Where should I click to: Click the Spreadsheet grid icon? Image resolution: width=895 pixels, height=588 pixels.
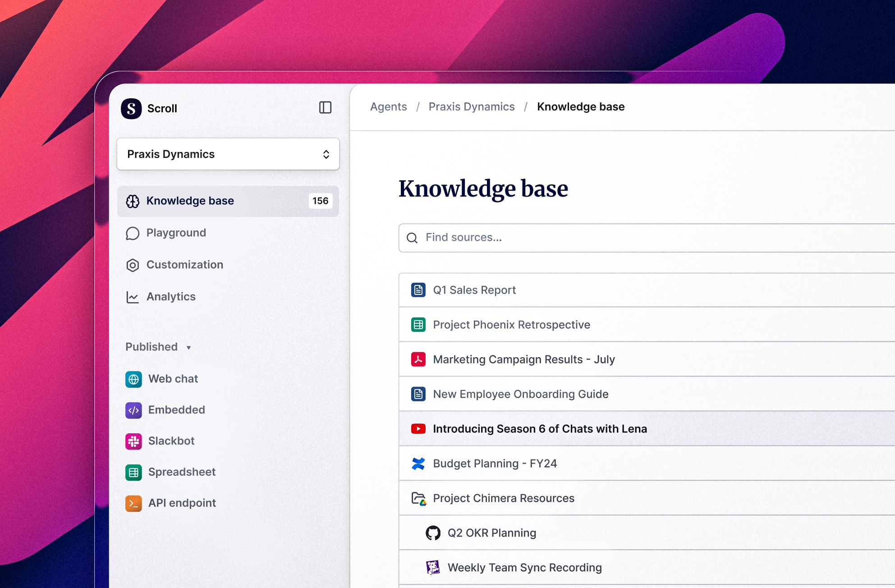click(133, 473)
